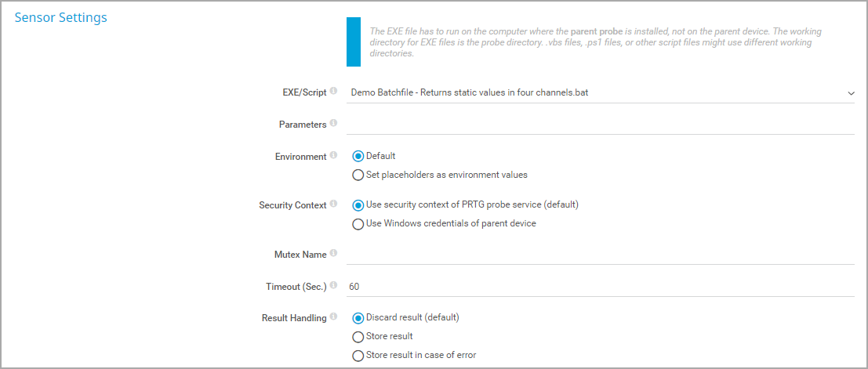Select Set placeholders as environment values
This screenshot has height=369, width=868.
358,175
